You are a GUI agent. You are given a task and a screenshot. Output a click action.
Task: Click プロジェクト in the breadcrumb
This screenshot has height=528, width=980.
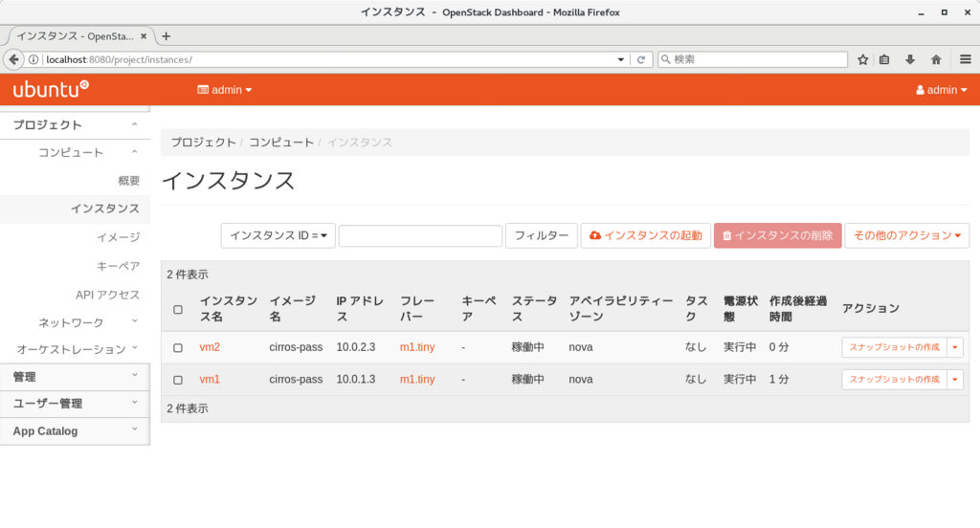203,143
